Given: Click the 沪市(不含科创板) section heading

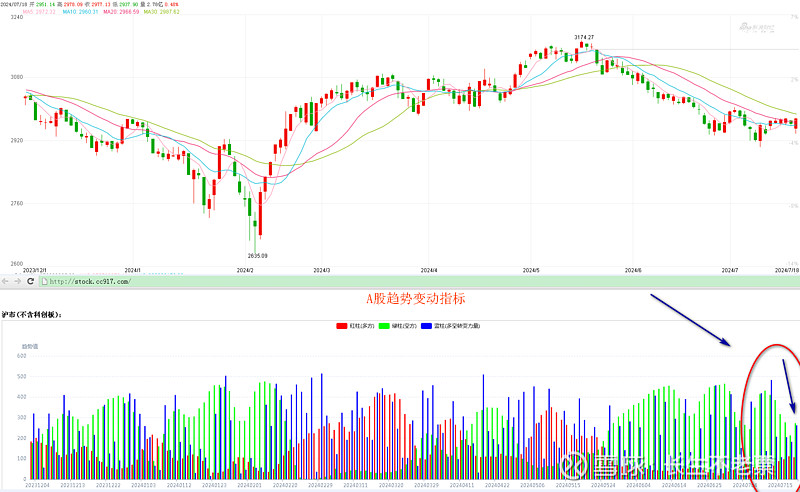Looking at the screenshot, I should (32, 314).
